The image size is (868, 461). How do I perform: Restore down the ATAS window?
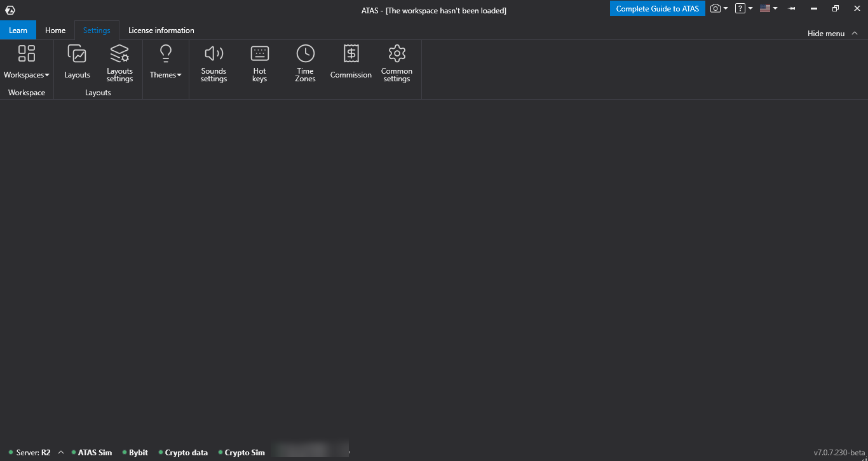[836, 9]
